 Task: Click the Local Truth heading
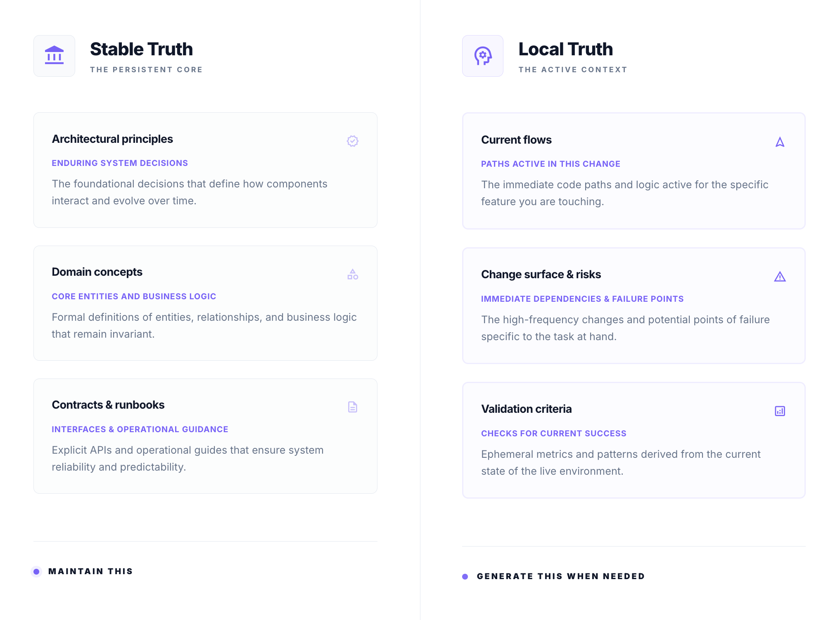[565, 49]
